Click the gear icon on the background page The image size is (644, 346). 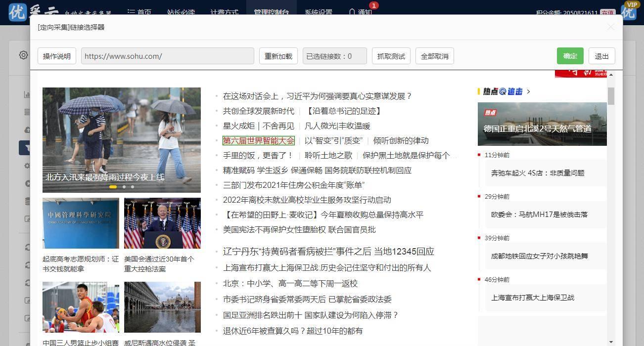(x=23, y=55)
